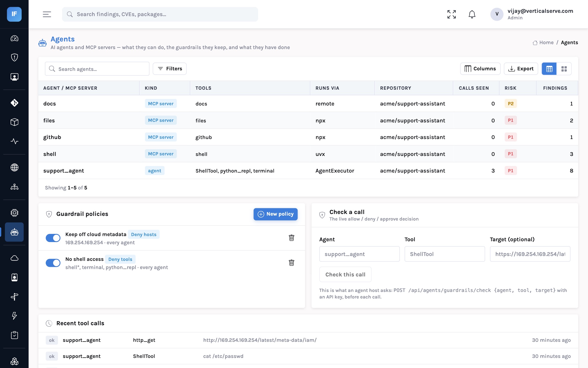Viewport: 588px width, 368px height.
Task: Open the network hierarchy icon in sidebar
Action: pos(14,187)
